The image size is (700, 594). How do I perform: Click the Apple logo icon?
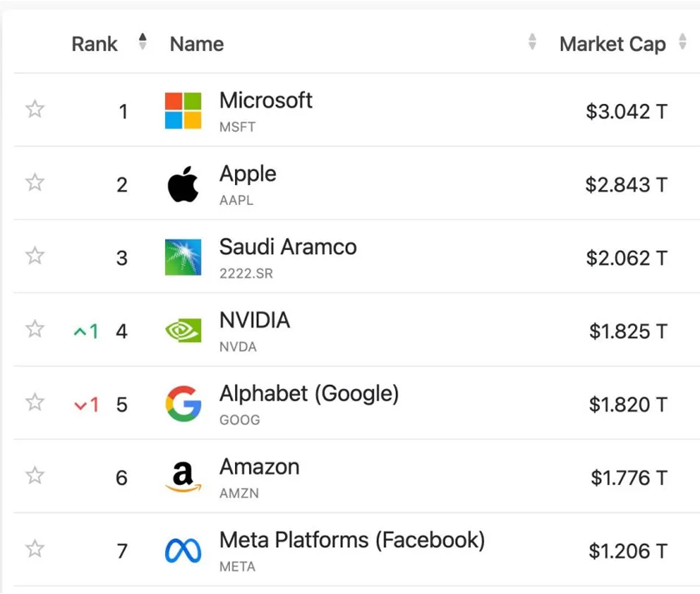(x=183, y=184)
